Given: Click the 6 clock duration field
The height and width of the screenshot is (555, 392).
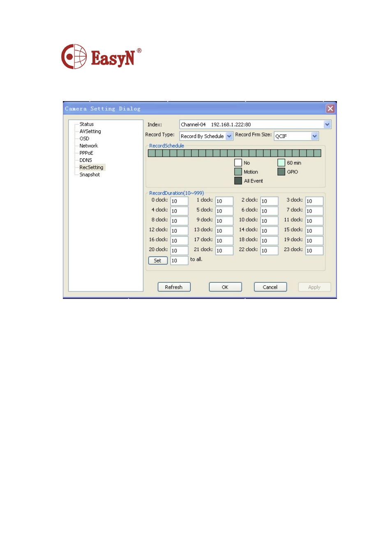Looking at the screenshot, I should 269,211.
